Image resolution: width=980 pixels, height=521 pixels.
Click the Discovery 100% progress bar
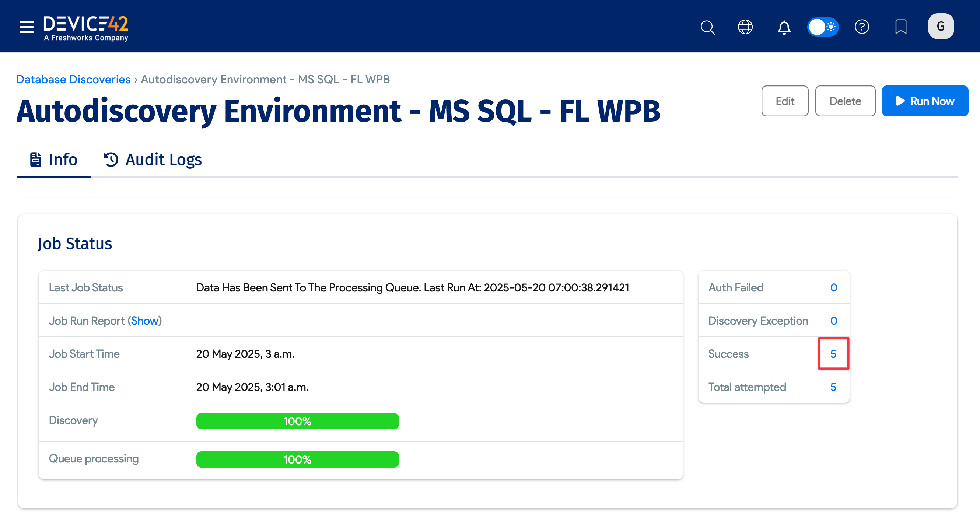coord(297,421)
